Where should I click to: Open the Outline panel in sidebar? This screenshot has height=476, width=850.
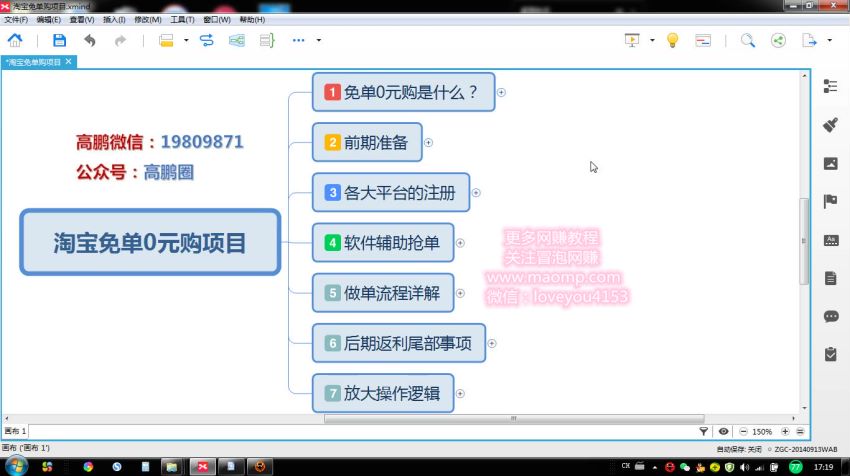coord(830,86)
